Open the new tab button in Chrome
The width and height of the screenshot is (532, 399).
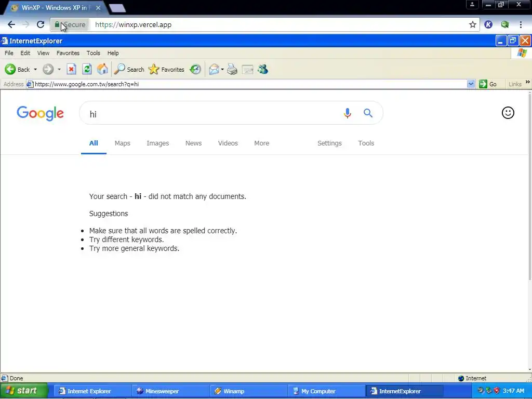click(117, 8)
